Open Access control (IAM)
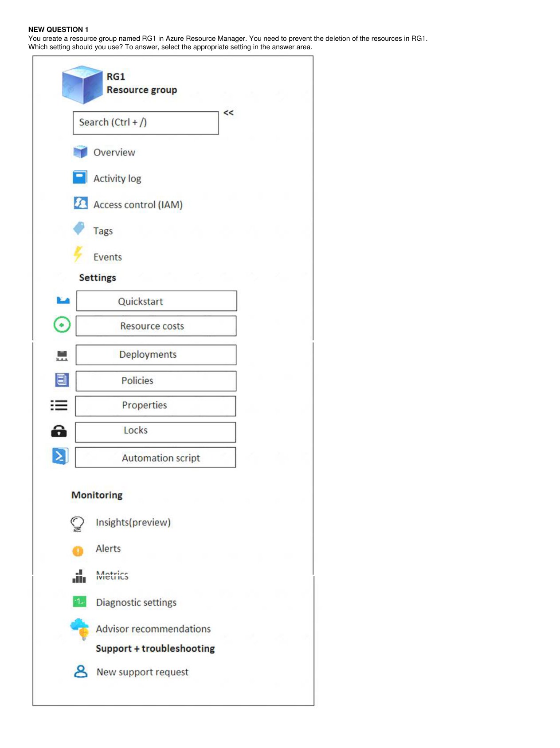This screenshot has width=560, height=748. tap(138, 204)
